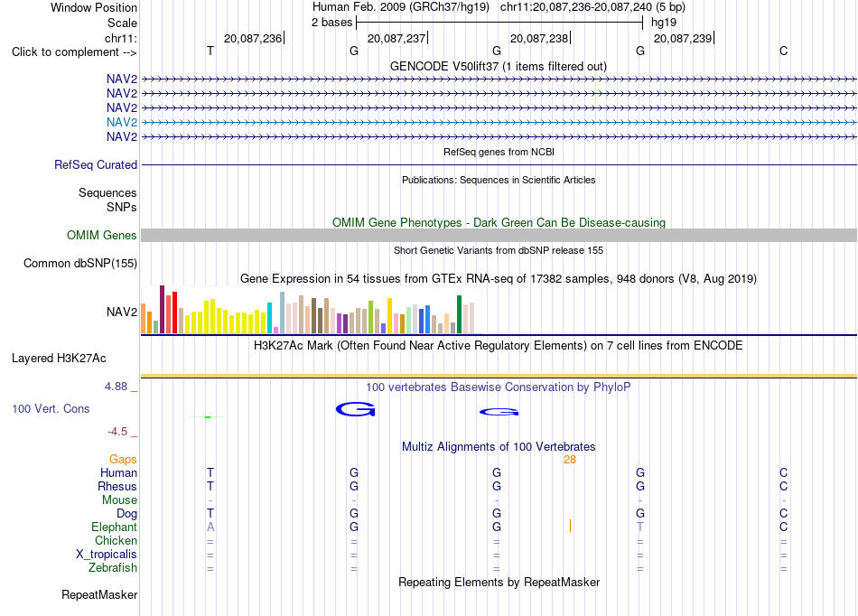
Task: Click the Multiz Alignments of 100 Vertebrates title
Action: pyautogui.click(x=499, y=446)
